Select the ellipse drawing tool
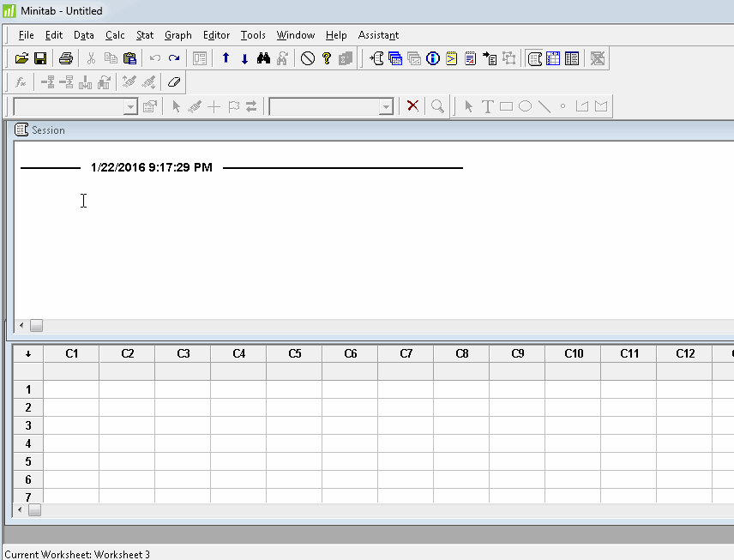 pos(524,105)
